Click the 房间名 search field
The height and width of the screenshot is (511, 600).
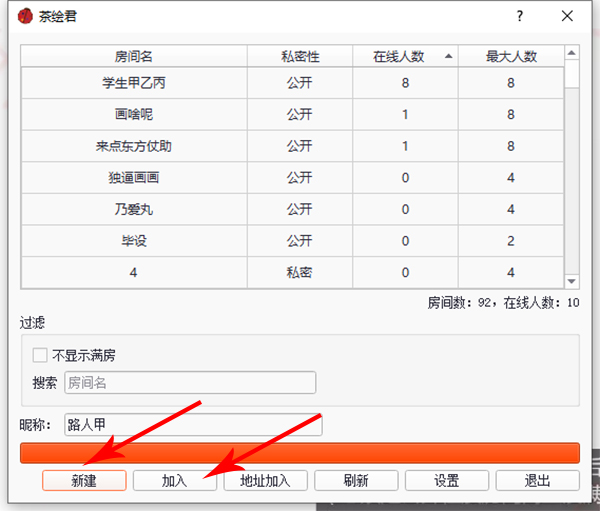190,382
